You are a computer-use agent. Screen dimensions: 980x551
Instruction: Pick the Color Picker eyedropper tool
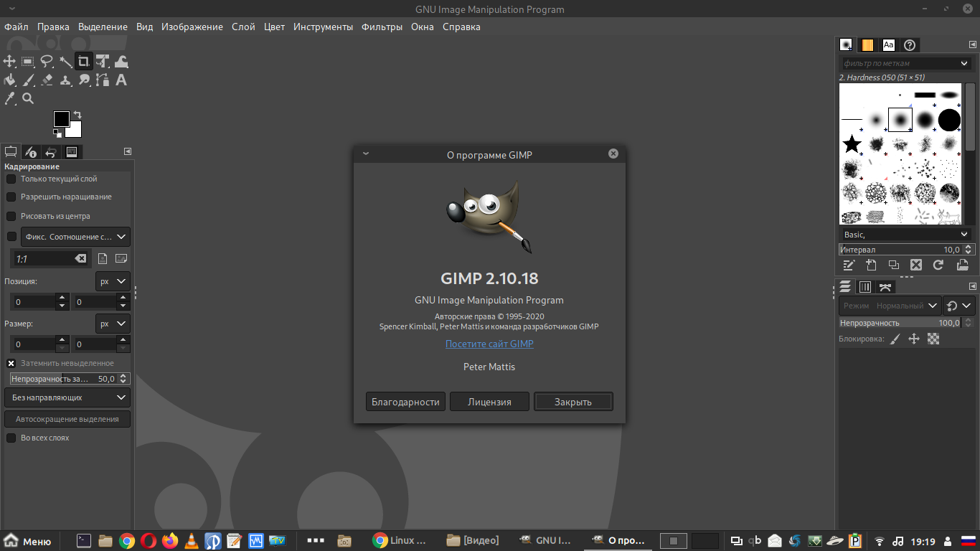click(9, 98)
